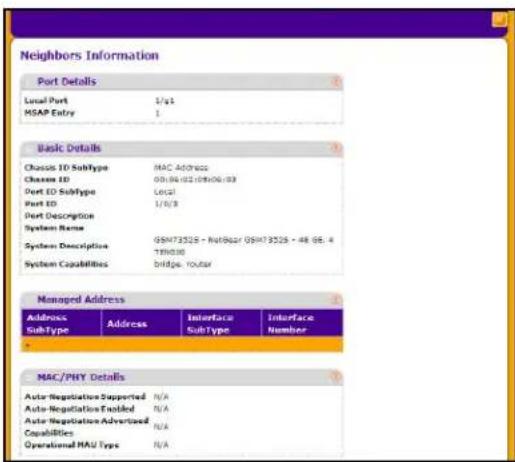
Task: Select the bridge, router capabilities value
Action: pyautogui.click(x=183, y=264)
